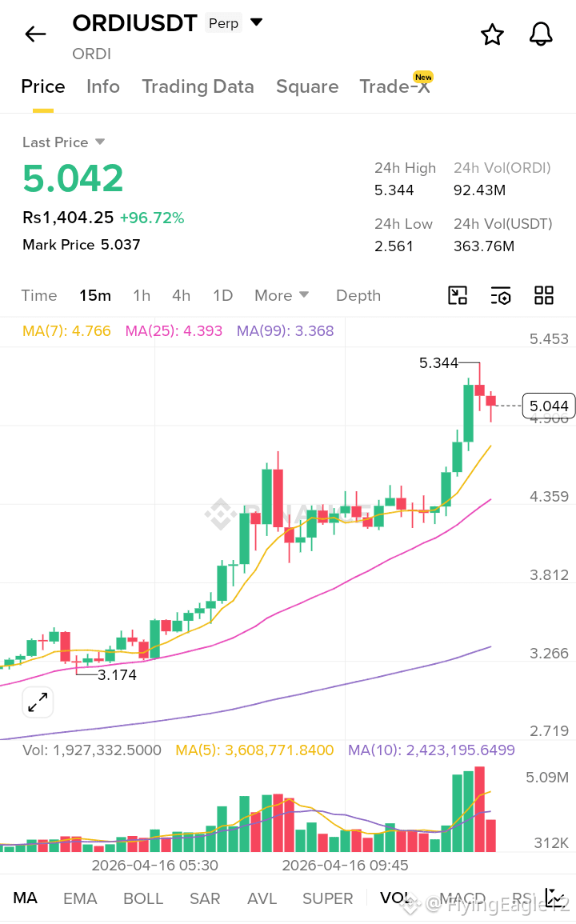Image resolution: width=576 pixels, height=924 pixels.
Task: Click the +96.72% change value
Action: (152, 218)
